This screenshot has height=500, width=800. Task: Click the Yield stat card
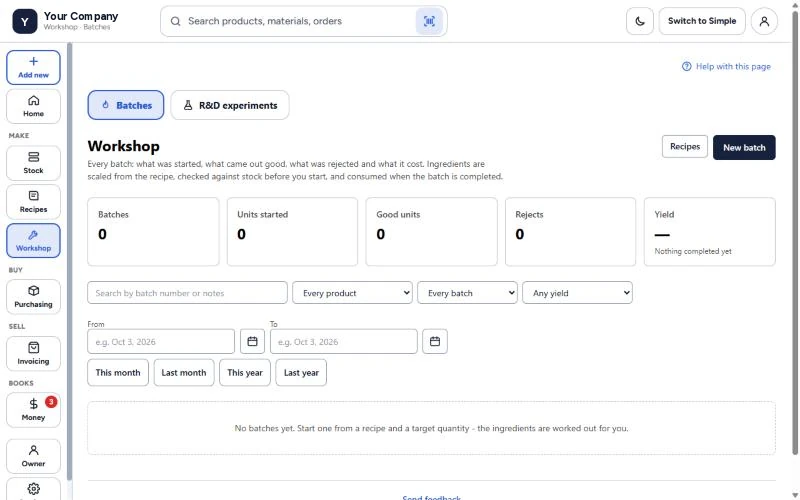710,232
